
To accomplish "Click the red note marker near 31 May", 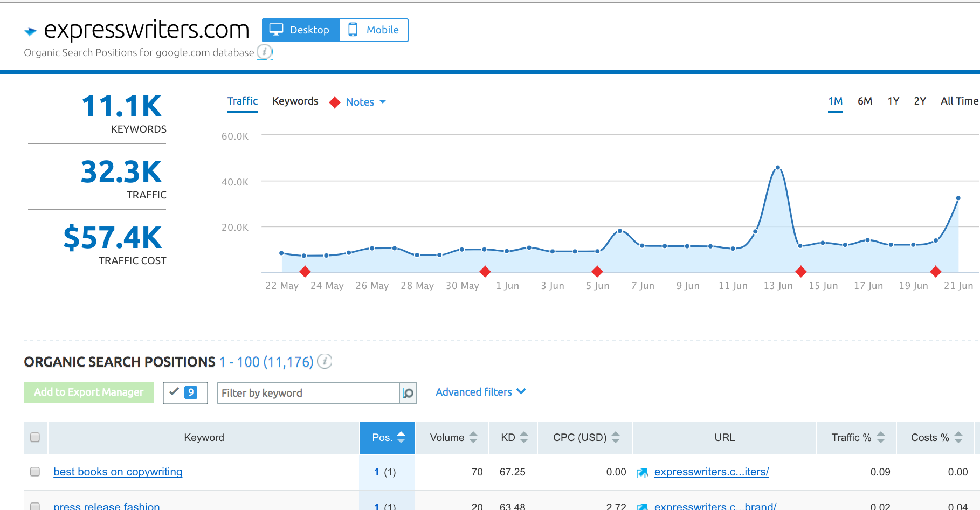I will pos(485,272).
